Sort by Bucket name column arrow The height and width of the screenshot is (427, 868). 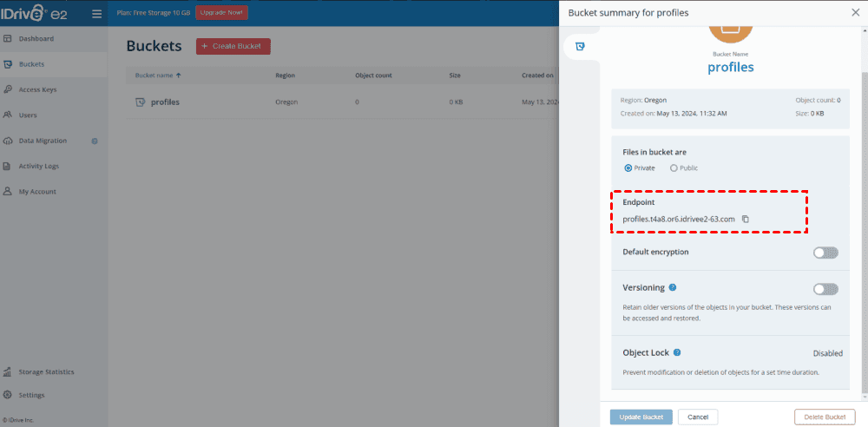[178, 76]
